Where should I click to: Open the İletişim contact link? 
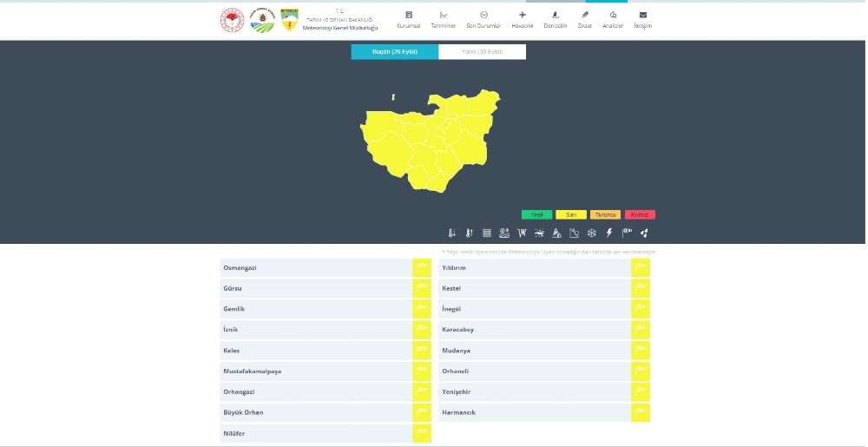[642, 20]
